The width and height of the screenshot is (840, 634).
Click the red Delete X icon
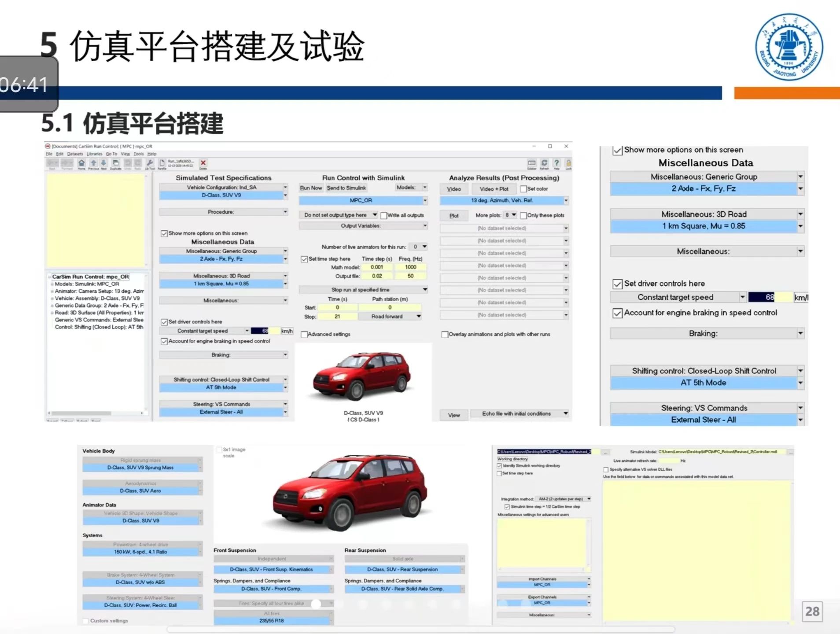(x=203, y=163)
